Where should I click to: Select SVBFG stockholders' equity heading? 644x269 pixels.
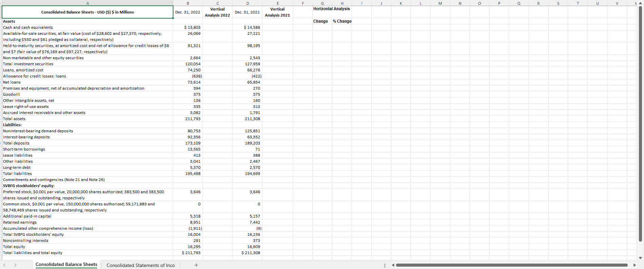87,186
